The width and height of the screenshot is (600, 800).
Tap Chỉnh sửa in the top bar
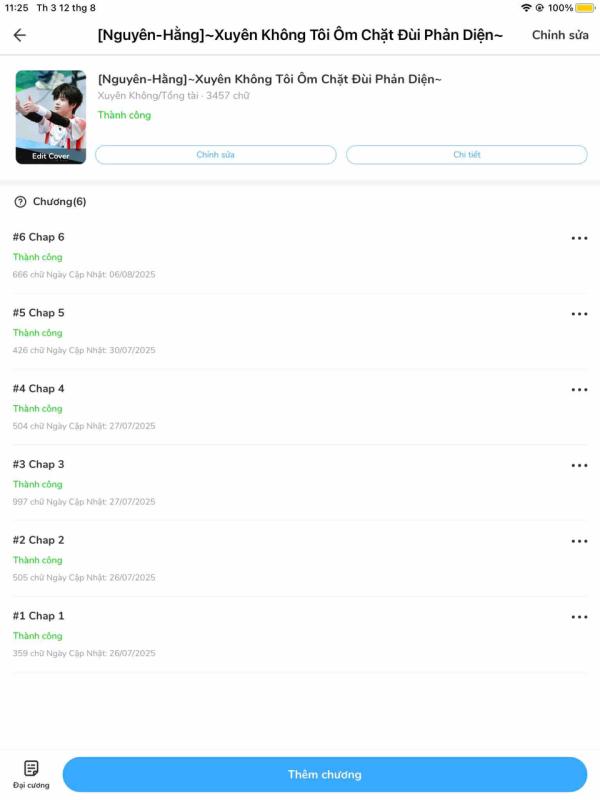(x=560, y=35)
